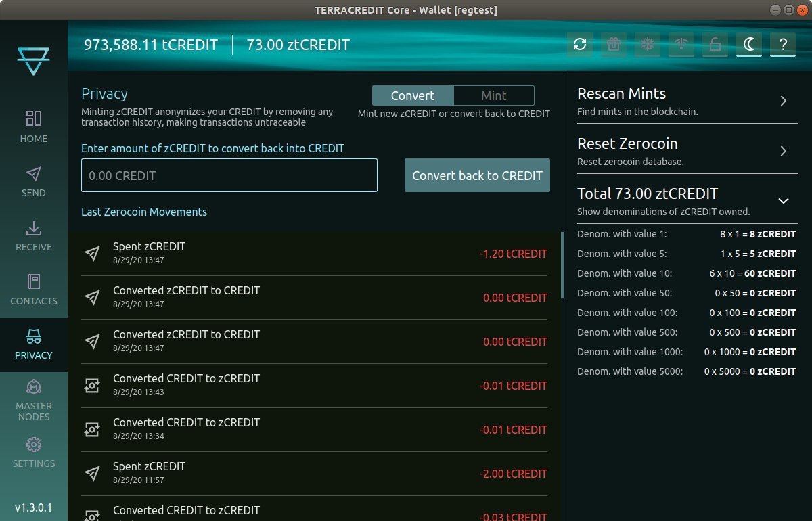
Task: Click mint icon of the 13:34 conversion row
Action: (92, 430)
